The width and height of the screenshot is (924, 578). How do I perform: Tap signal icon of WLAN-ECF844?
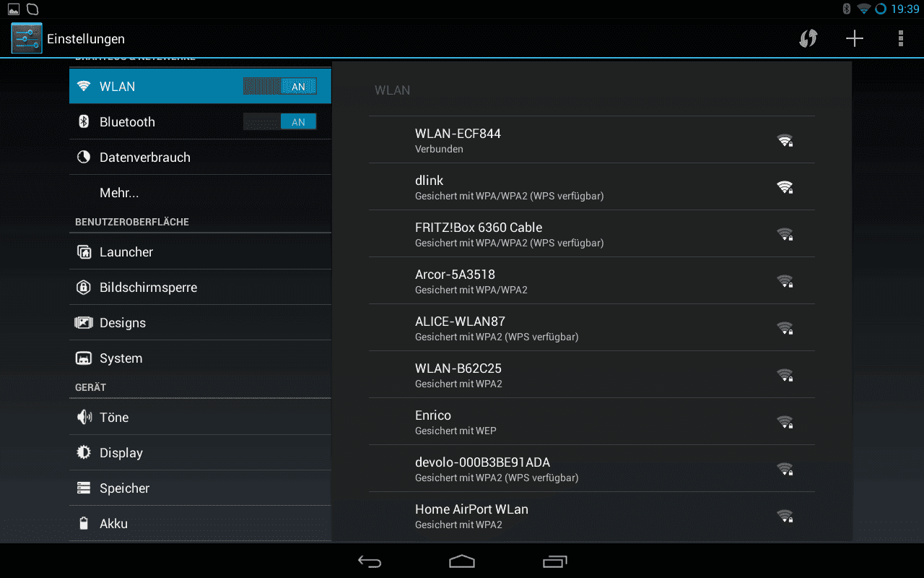coord(785,140)
